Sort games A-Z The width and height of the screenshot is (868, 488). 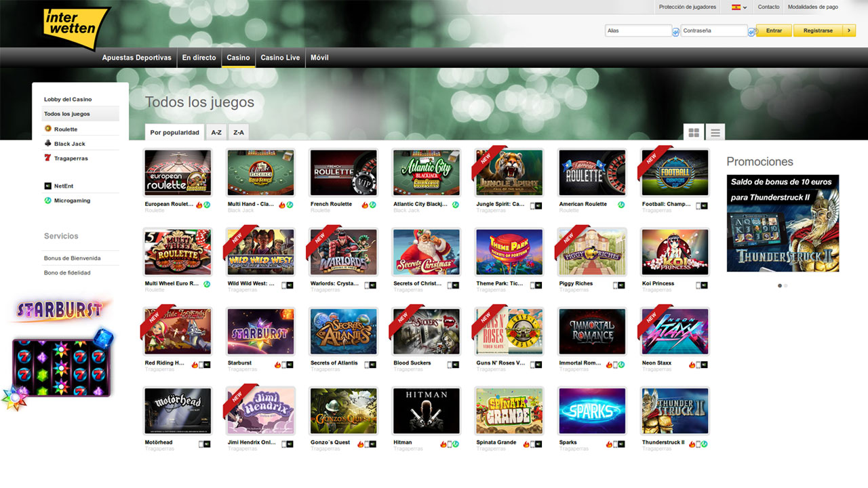click(x=216, y=132)
